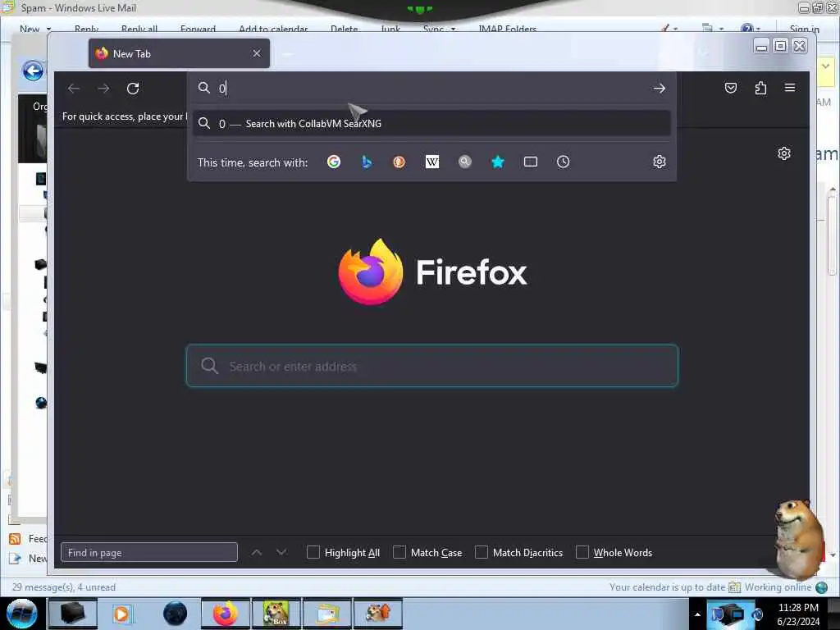Show hidden system tray icons

pos(697,614)
